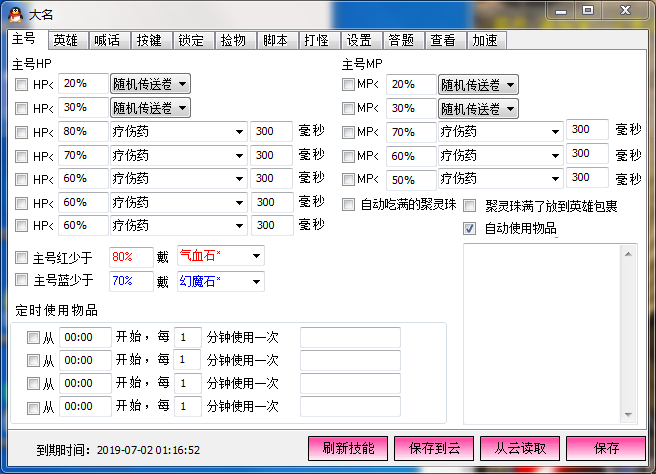The image size is (656, 474).
Task: Tick 聚灵珠满了放到英雄包裹 checkbox
Action: click(470, 205)
